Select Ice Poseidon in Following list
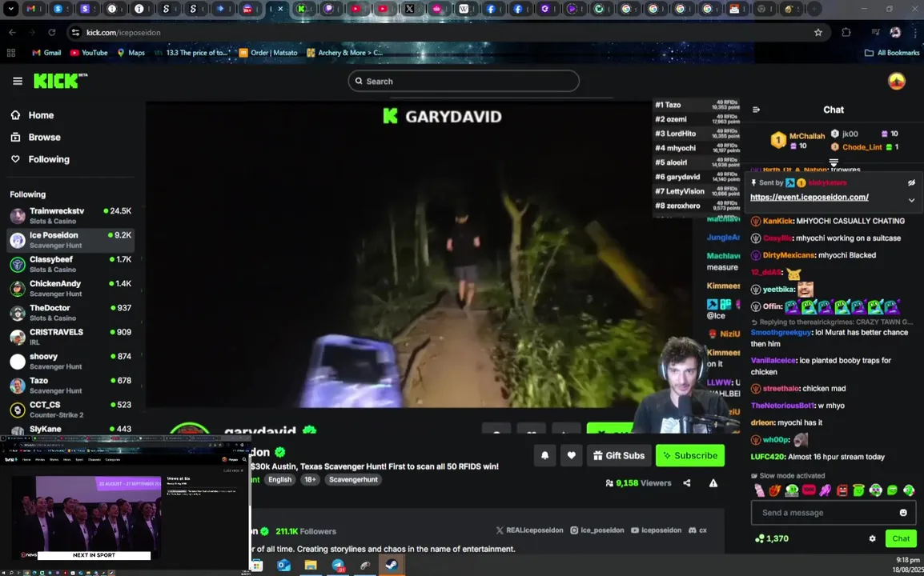Screen dimensions: 924x576 pyautogui.click(x=70, y=240)
